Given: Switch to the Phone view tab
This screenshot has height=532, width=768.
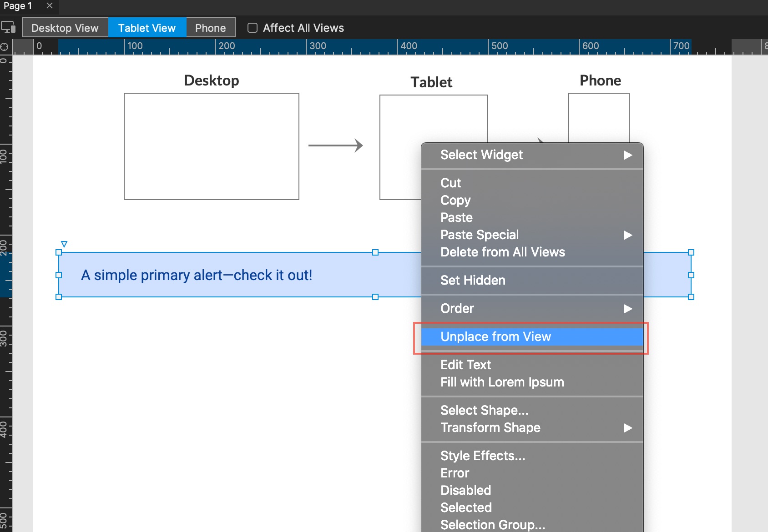Looking at the screenshot, I should coord(210,28).
